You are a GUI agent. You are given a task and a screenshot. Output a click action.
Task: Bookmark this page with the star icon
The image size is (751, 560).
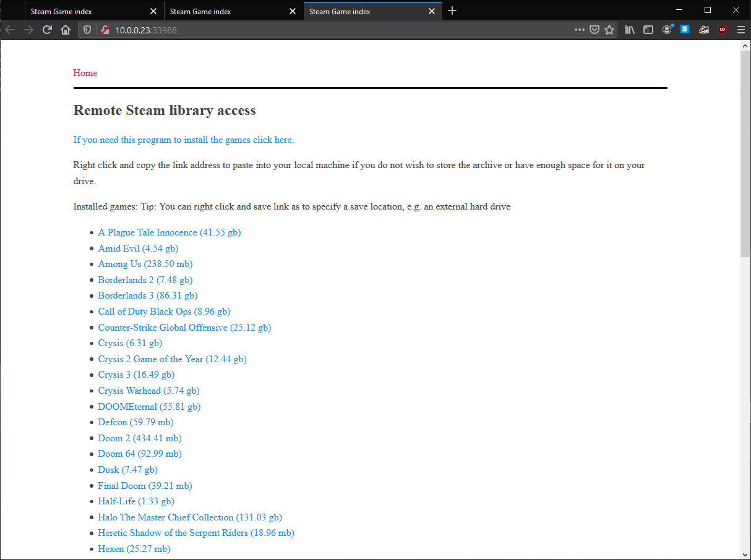609,30
